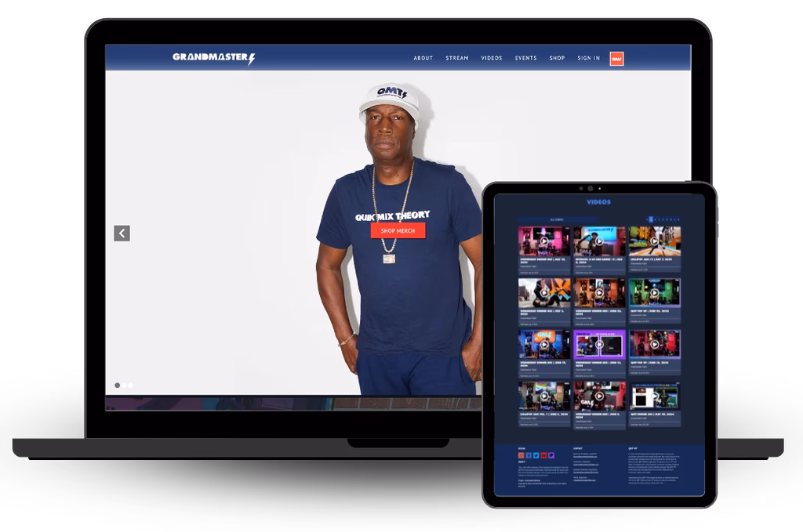Click the Grandmaster lightning-bolt logo

(x=213, y=58)
